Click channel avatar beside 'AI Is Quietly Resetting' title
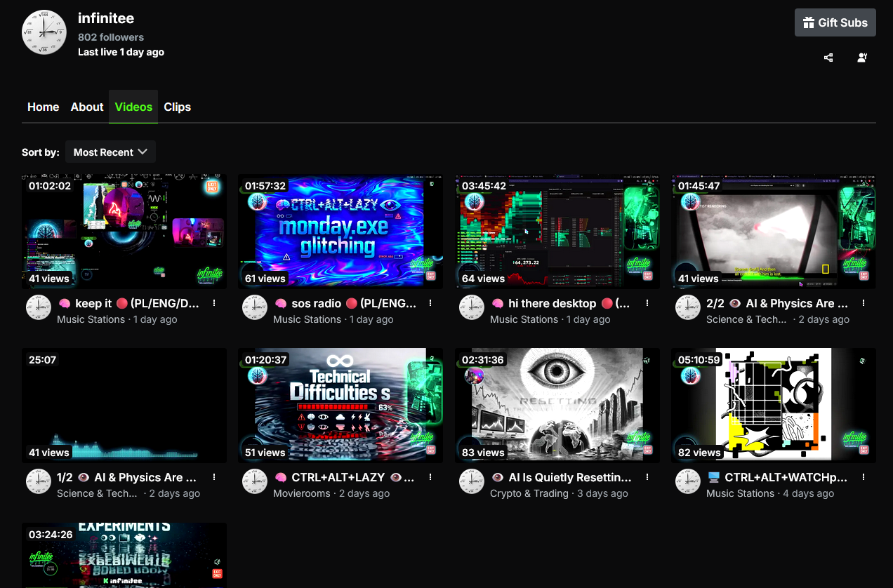The width and height of the screenshot is (893, 588). (x=472, y=481)
